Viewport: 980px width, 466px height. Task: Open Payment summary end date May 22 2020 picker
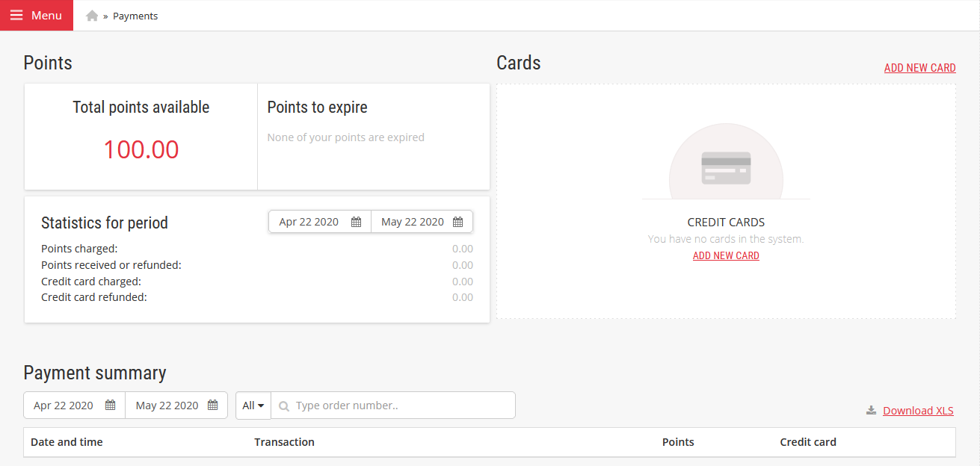pyautogui.click(x=176, y=406)
